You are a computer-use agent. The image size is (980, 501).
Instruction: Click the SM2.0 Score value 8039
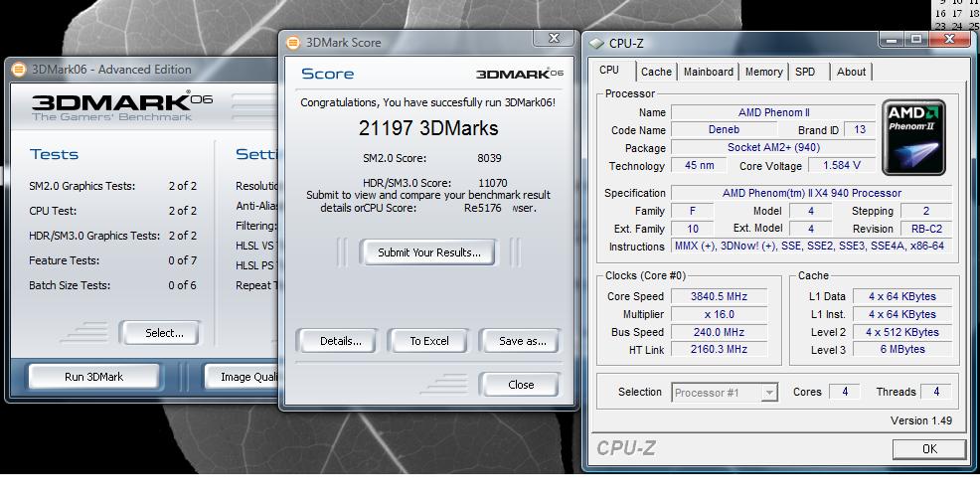click(489, 158)
